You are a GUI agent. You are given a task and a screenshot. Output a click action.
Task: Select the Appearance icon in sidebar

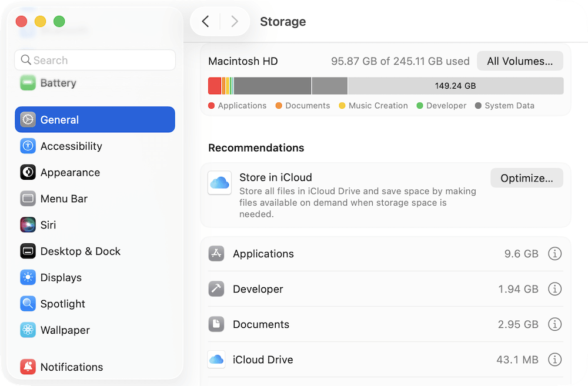click(27, 172)
